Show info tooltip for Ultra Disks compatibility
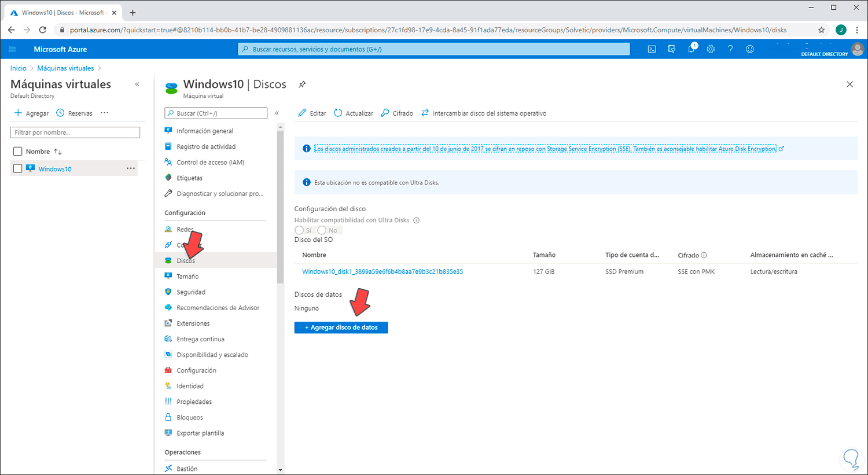Image resolution: width=868 pixels, height=475 pixels. (x=417, y=220)
